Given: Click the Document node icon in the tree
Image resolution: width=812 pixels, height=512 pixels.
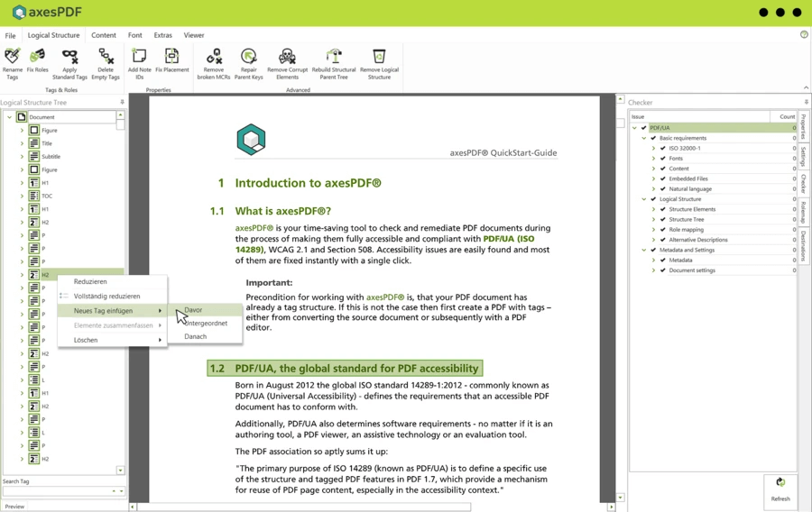Looking at the screenshot, I should pyautogui.click(x=22, y=117).
